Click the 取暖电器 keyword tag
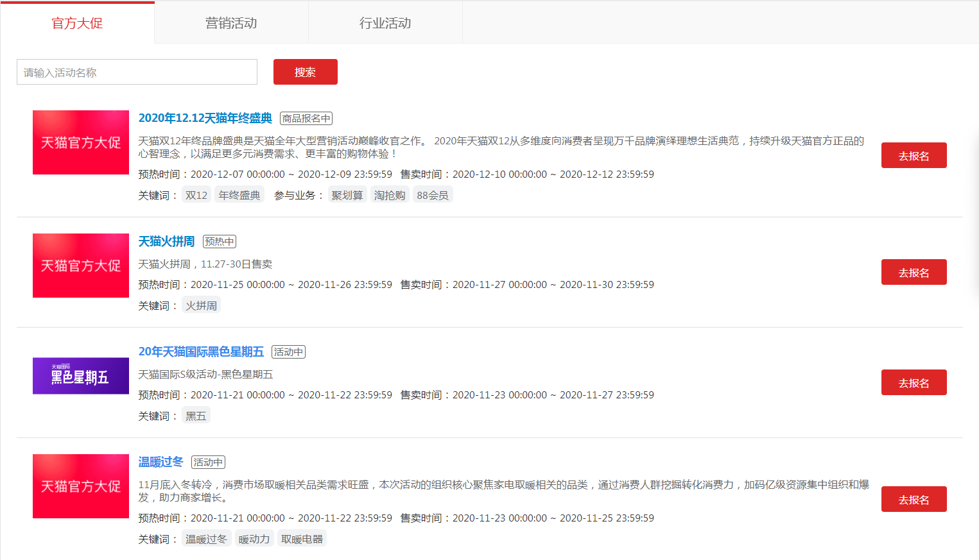Screen dimensions: 979x560 pyautogui.click(x=302, y=539)
